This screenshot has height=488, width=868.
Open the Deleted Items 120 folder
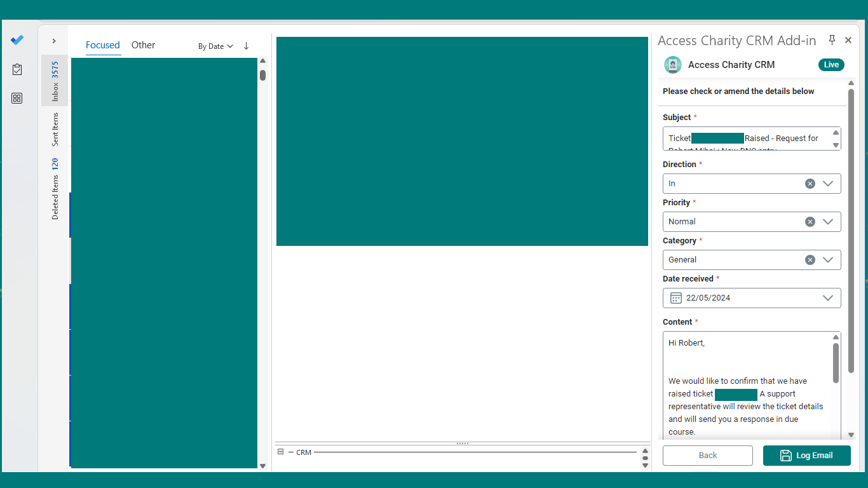tap(55, 189)
